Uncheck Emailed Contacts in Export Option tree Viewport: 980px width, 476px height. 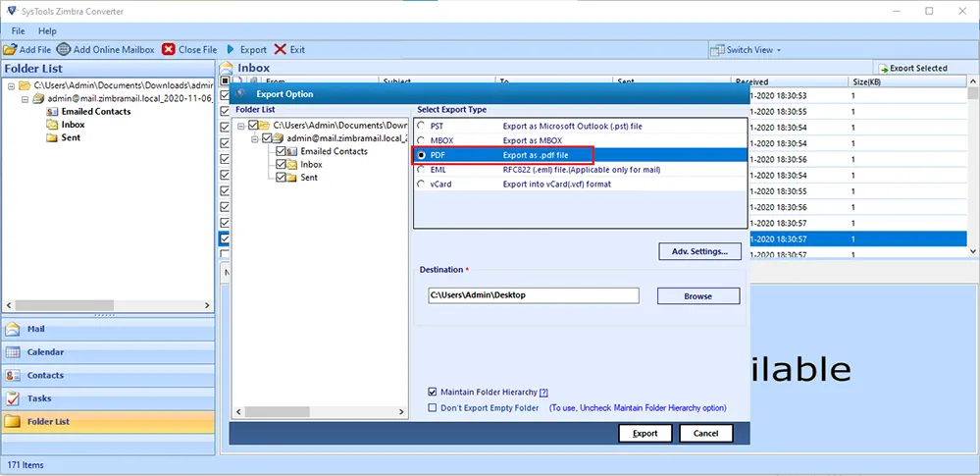[x=281, y=151]
